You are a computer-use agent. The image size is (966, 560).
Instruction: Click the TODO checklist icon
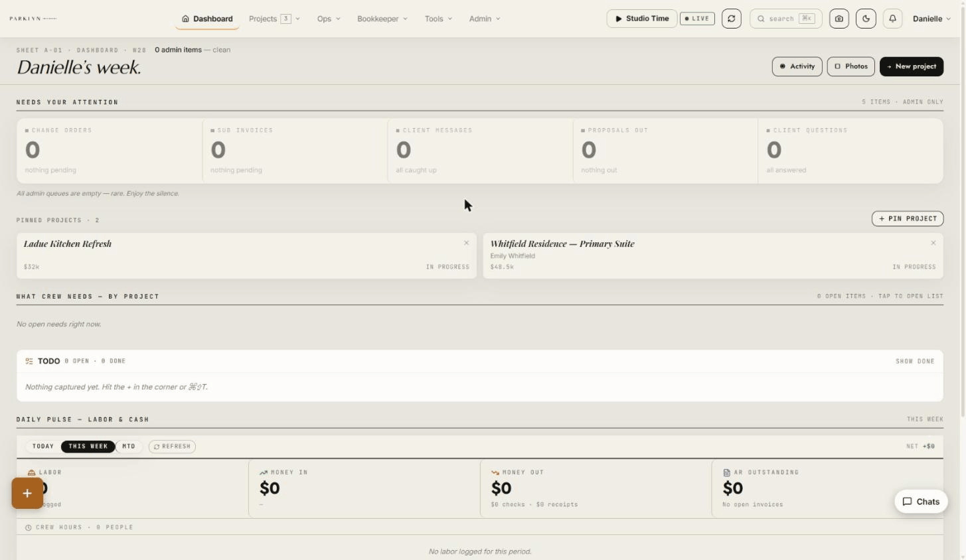click(29, 361)
